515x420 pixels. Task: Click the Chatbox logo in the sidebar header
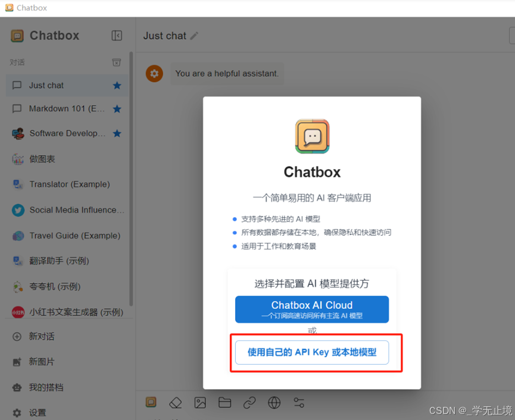(x=17, y=36)
